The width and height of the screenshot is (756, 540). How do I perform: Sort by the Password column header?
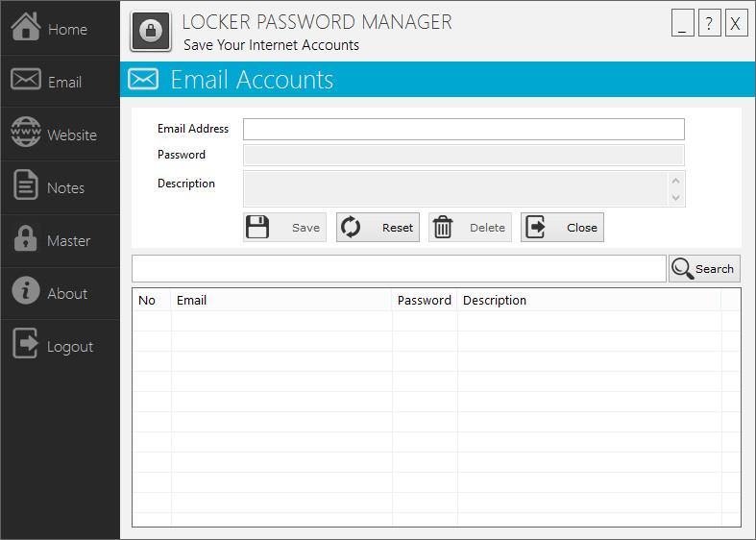coord(425,301)
